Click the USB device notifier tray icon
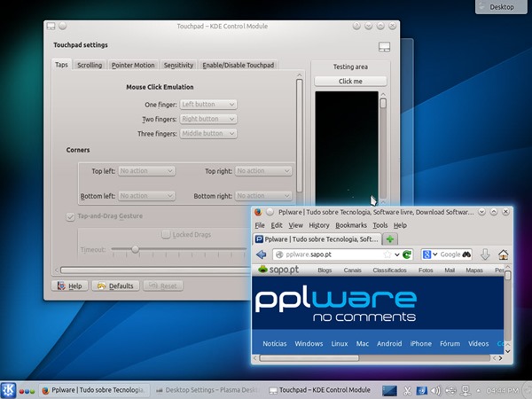532x399 pixels. pos(450,390)
